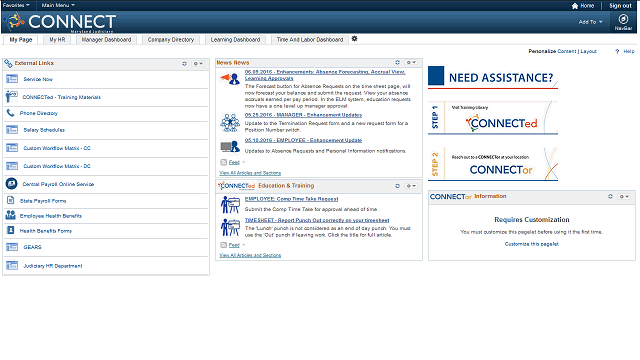640x360 pixels.
Task: Click the Sign out link
Action: tap(620, 6)
